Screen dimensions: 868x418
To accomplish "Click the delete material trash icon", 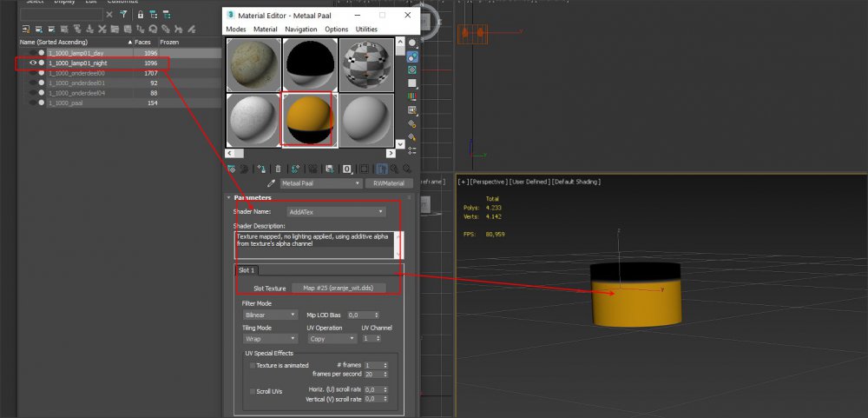I will 278,169.
